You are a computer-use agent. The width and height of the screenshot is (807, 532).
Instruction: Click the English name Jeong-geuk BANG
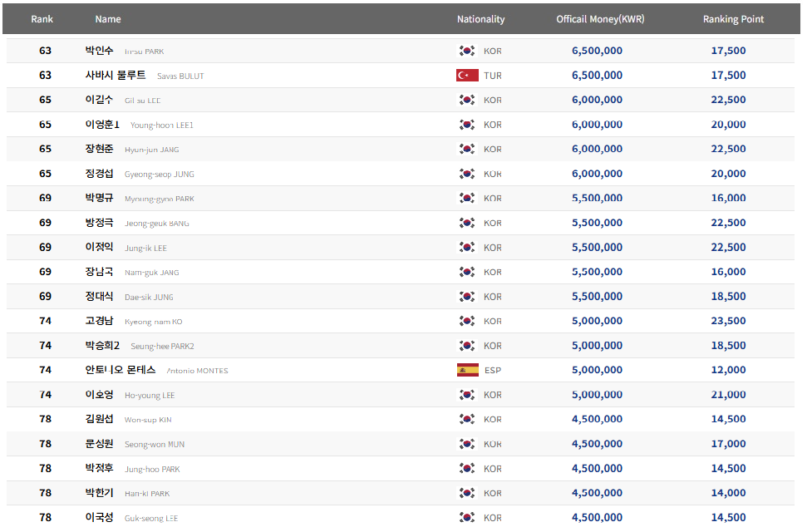156,224
